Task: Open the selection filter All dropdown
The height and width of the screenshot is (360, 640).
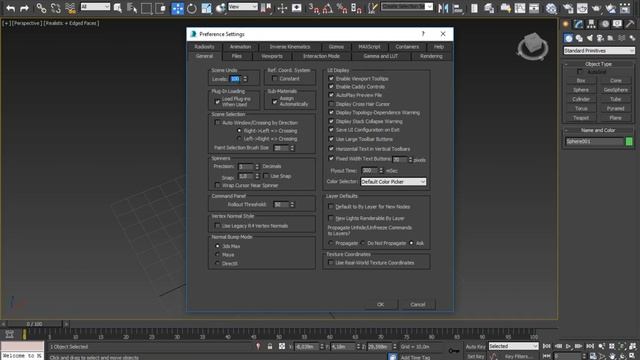Action: [95, 7]
